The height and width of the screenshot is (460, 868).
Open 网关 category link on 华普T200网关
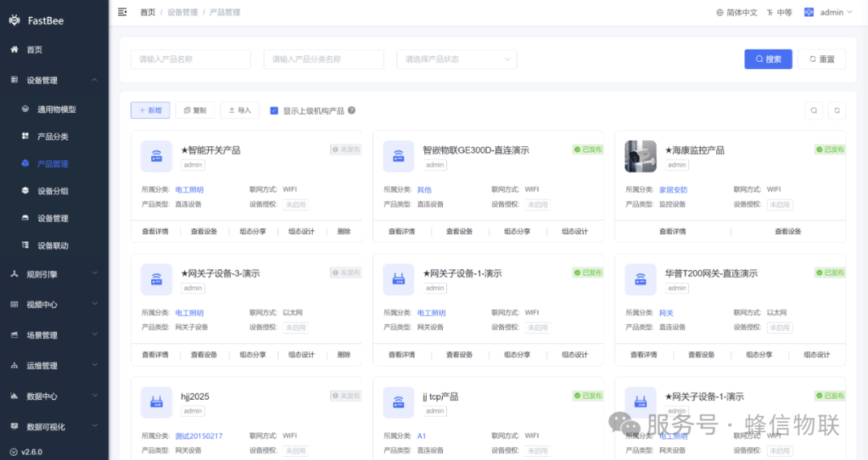(666, 313)
